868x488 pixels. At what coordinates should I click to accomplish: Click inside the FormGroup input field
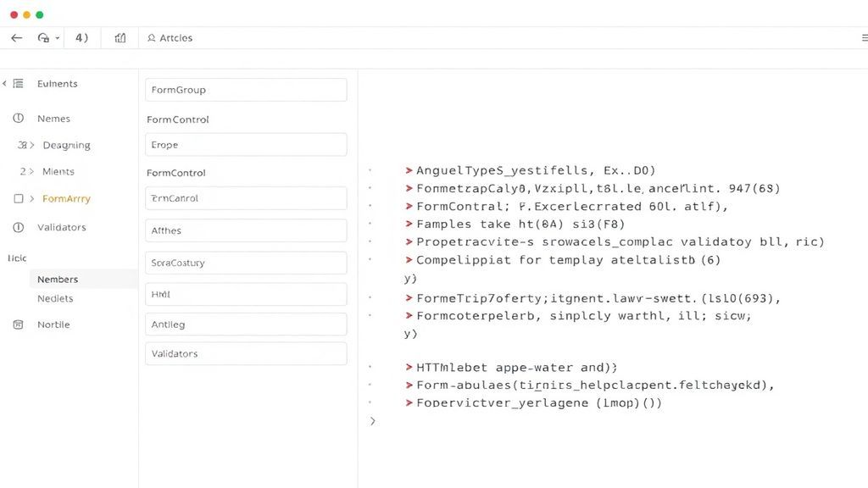tap(245, 89)
